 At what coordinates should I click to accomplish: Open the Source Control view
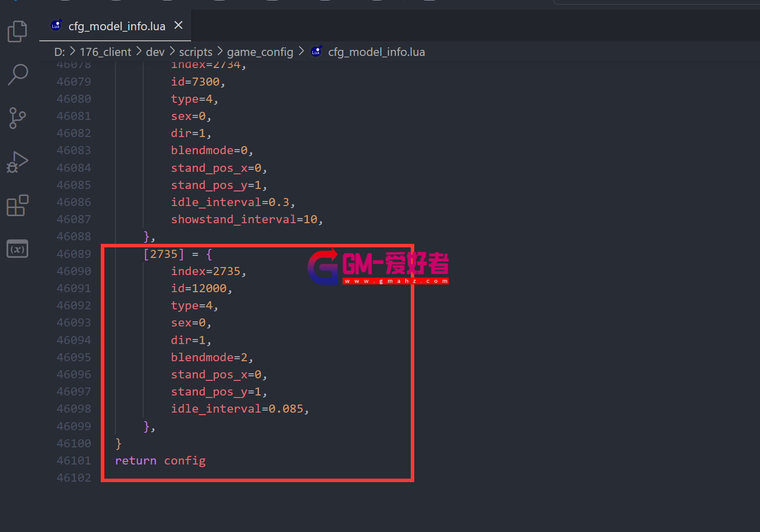point(18,118)
